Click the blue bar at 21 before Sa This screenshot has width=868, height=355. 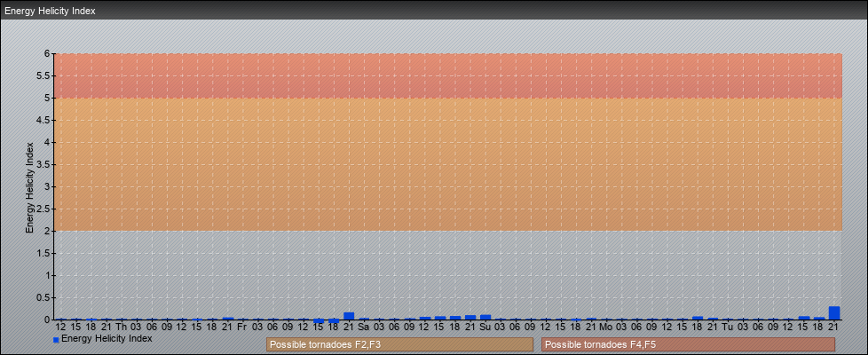(349, 316)
